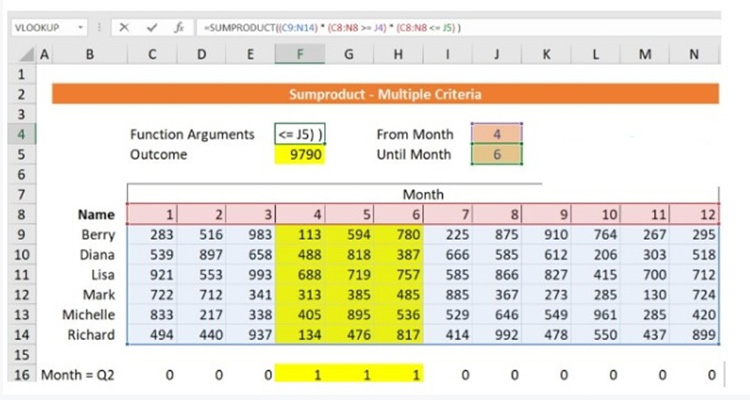Select Richard's value 899
The width and height of the screenshot is (750, 400).
click(x=694, y=335)
